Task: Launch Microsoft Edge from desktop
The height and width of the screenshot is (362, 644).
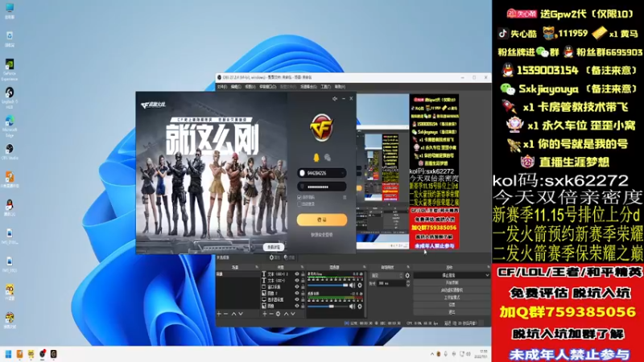Action: (10, 126)
